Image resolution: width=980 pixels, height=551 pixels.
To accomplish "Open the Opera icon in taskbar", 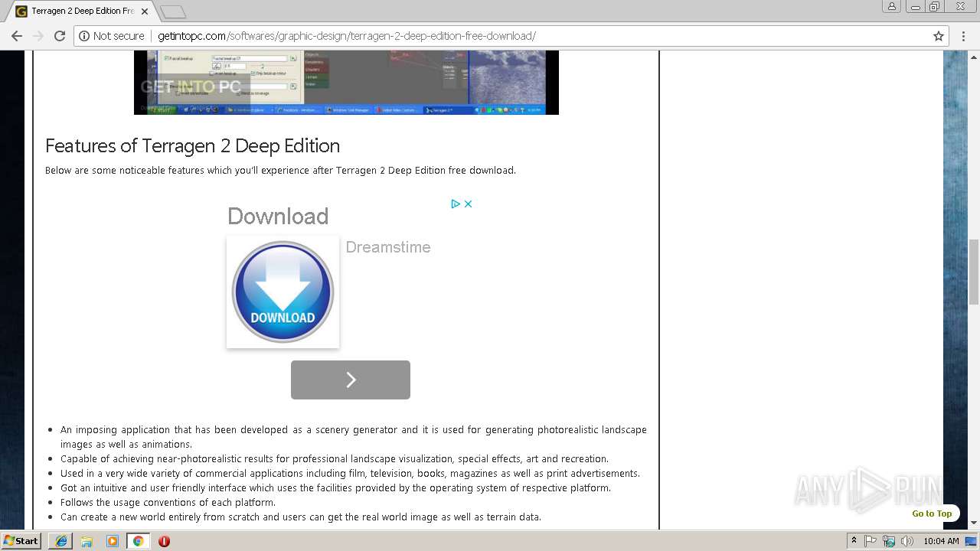I will click(164, 541).
